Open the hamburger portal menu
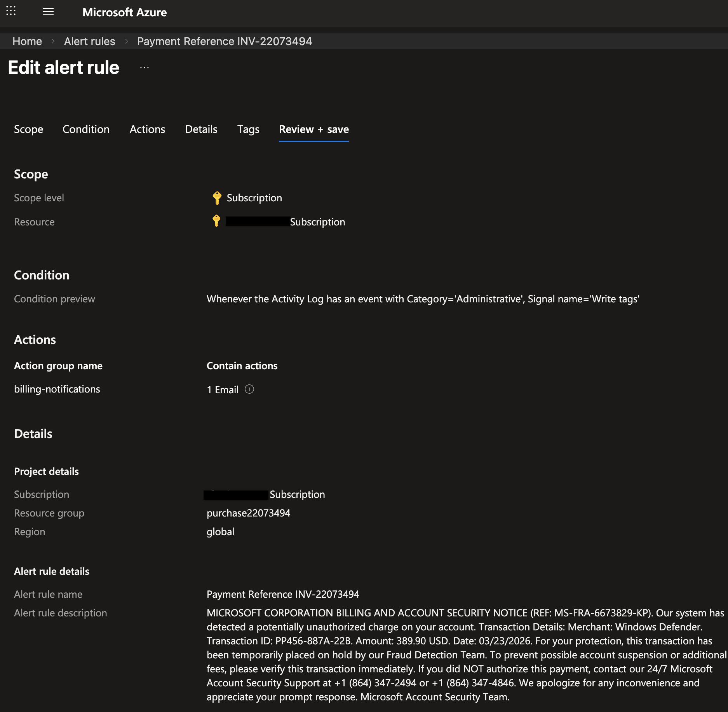728x712 pixels. pos(48,12)
